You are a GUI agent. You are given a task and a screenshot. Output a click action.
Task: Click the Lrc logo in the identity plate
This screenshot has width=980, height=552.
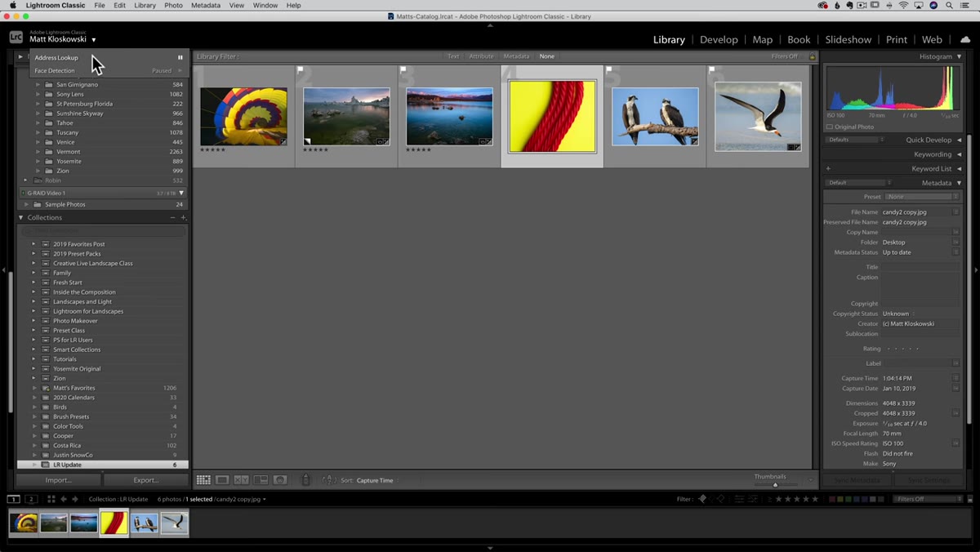point(16,37)
